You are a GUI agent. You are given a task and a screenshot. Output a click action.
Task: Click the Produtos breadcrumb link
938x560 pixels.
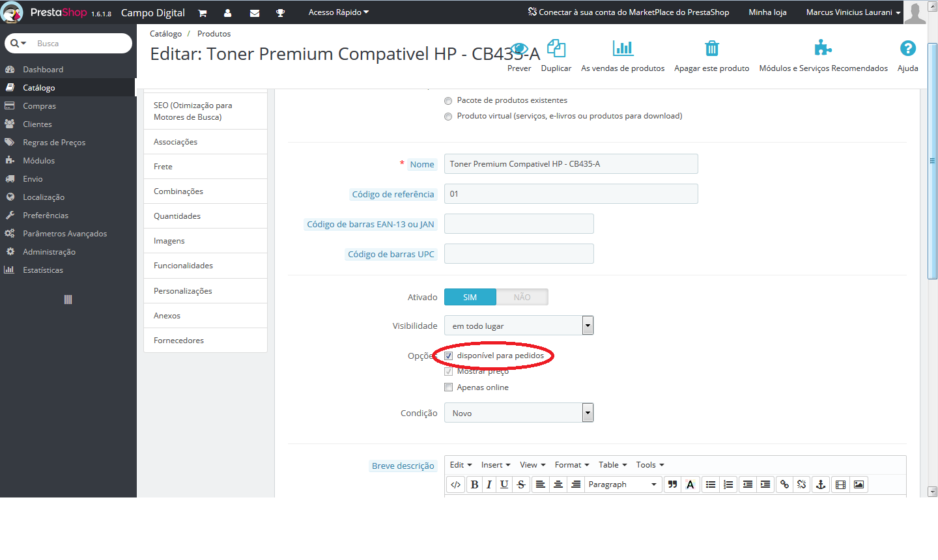click(214, 34)
